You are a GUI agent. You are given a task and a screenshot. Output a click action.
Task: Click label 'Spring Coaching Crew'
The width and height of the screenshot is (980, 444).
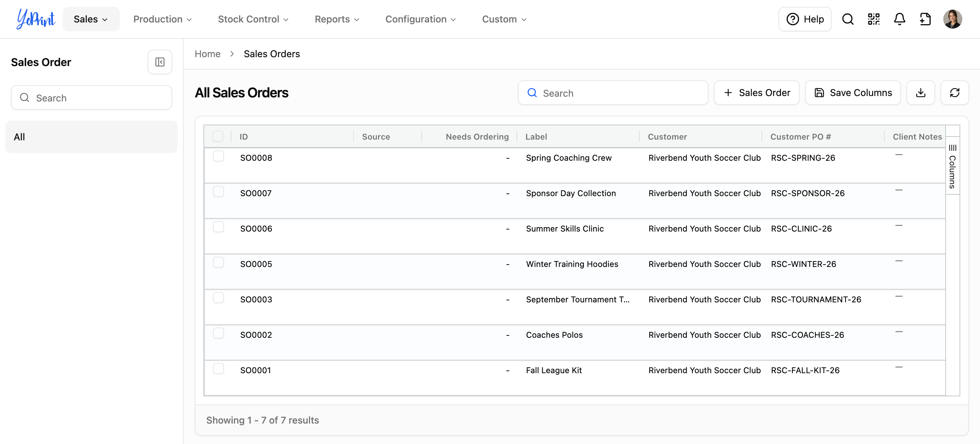[x=569, y=158]
